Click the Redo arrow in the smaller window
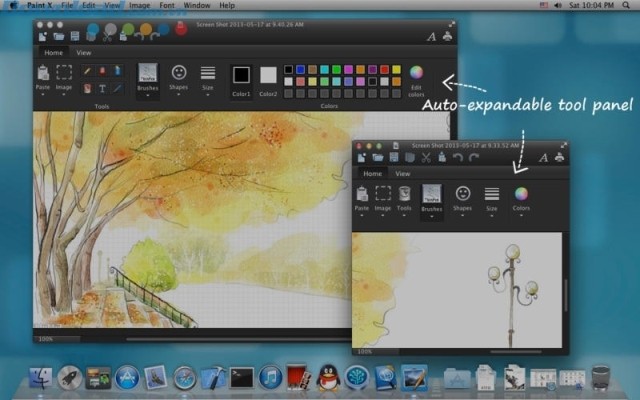Screen dimensions: 640x400 [473, 157]
